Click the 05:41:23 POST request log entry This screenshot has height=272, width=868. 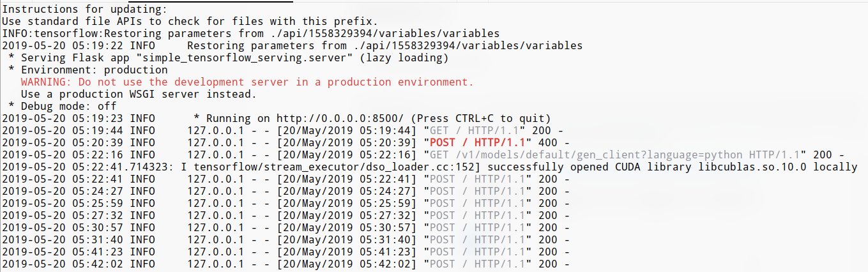pyautogui.click(x=286, y=252)
